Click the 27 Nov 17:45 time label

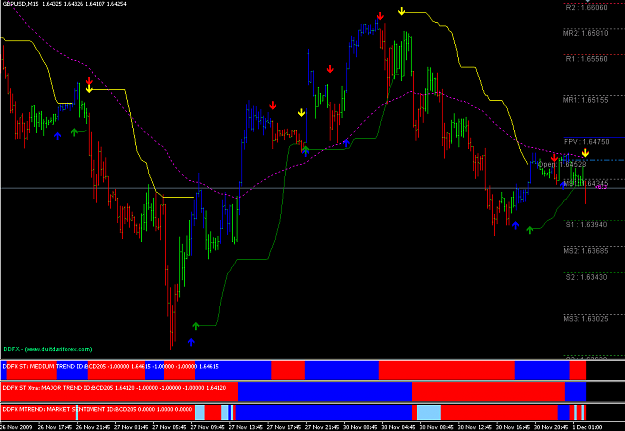tap(285, 427)
